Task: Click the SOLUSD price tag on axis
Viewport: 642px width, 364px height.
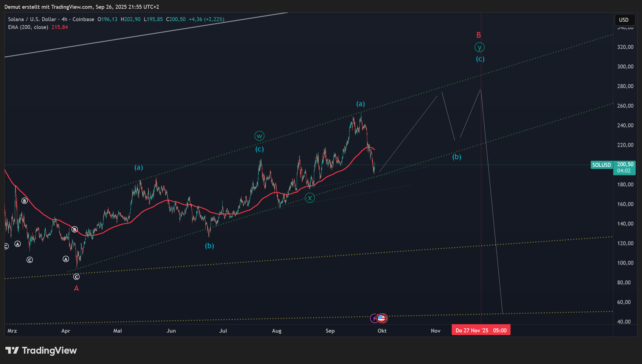Action: pyautogui.click(x=601, y=165)
